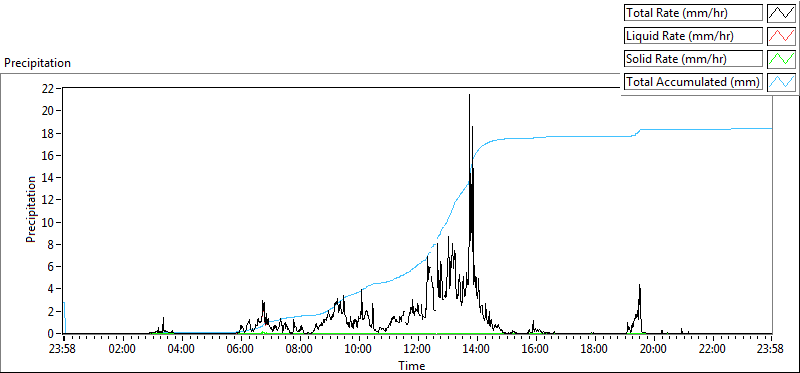
Task: Select the Total Accumulated (mm) legend label
Action: (692, 82)
